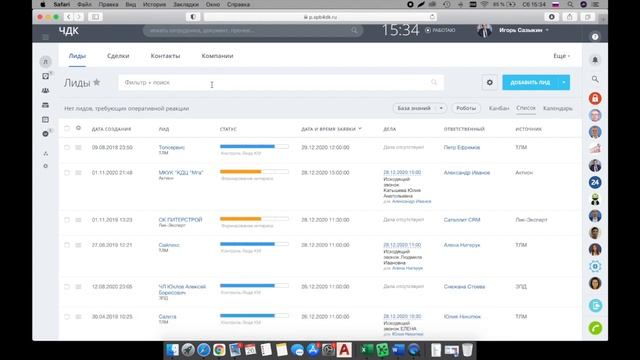
Task: Sort by Дата и время заявки column
Action: pos(331,129)
